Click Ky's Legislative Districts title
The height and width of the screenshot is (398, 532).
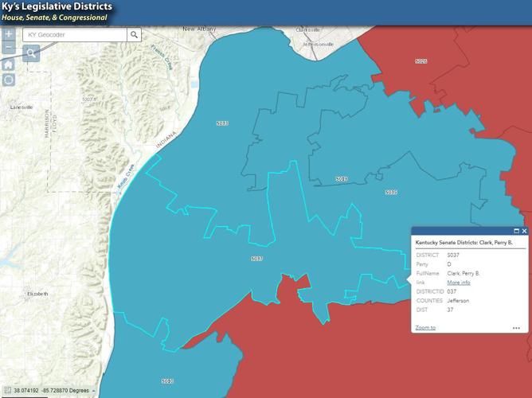(56, 6)
